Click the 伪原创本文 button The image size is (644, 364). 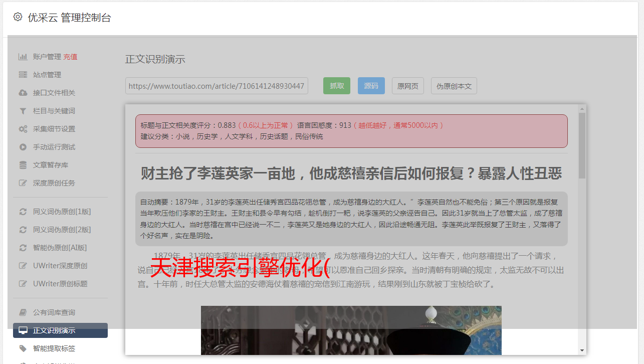[454, 86]
